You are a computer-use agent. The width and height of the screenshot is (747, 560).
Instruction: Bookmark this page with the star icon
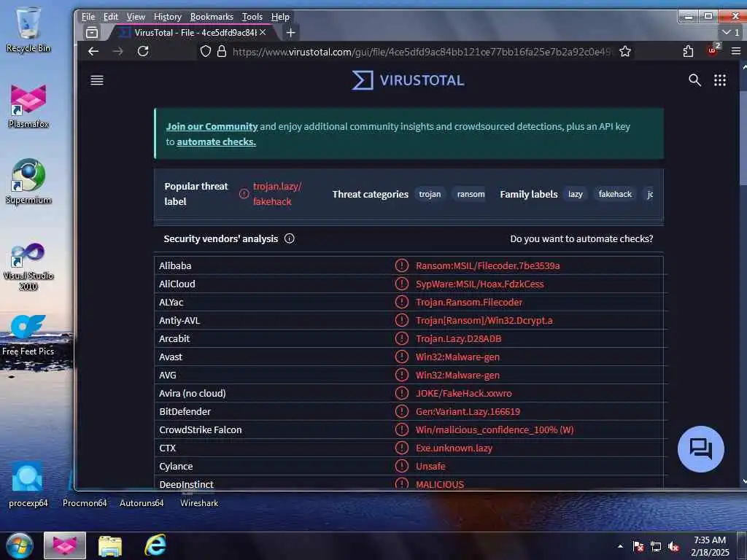coord(625,52)
